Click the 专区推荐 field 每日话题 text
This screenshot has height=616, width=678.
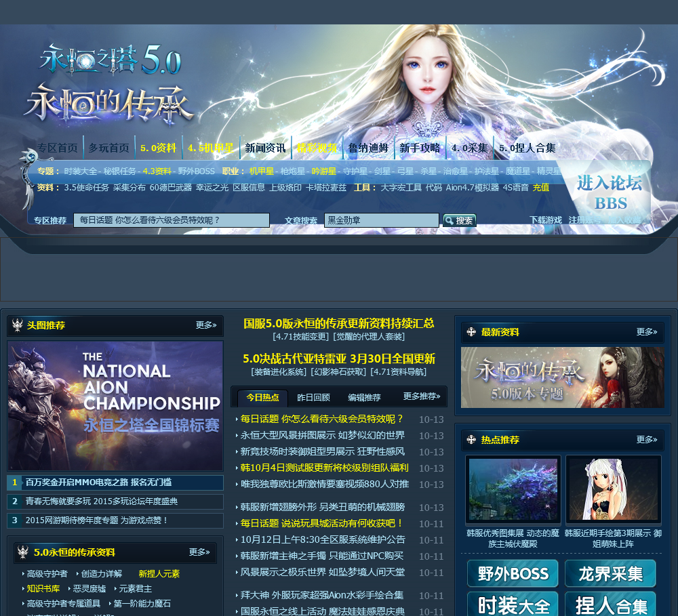click(172, 220)
